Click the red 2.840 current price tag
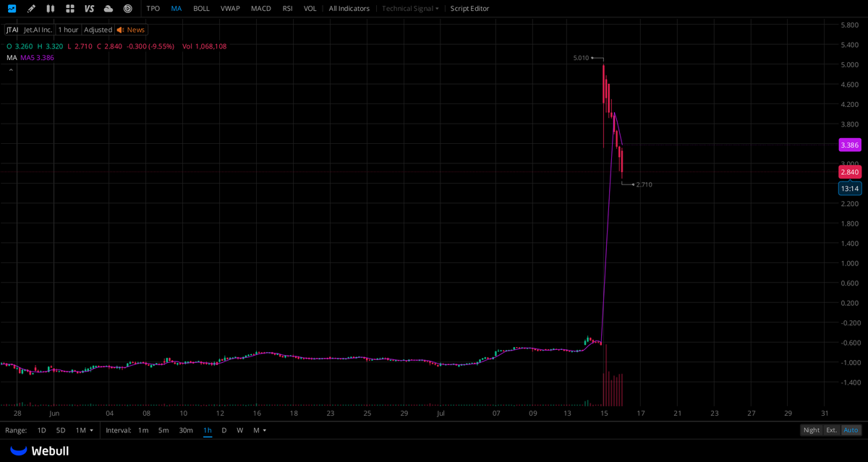This screenshot has width=868, height=462. [850, 172]
